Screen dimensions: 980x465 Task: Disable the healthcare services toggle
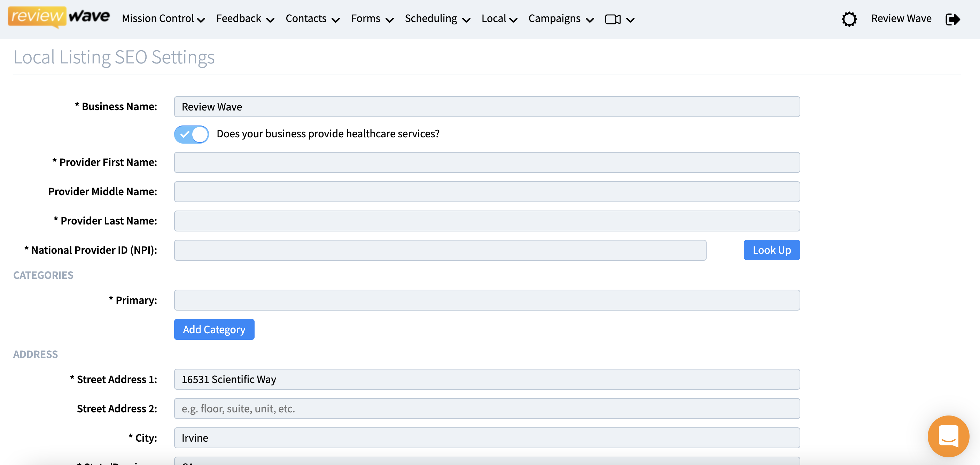click(x=191, y=134)
